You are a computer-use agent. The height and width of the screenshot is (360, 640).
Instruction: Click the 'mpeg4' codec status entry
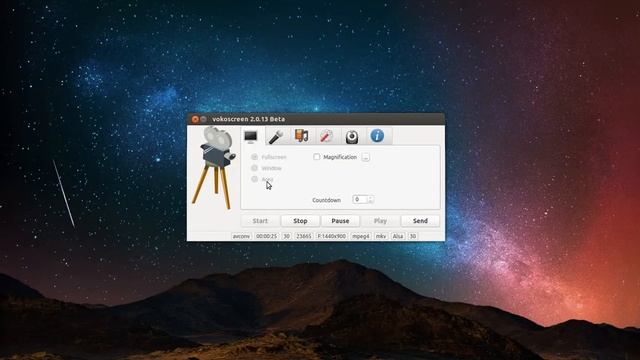click(x=361, y=236)
